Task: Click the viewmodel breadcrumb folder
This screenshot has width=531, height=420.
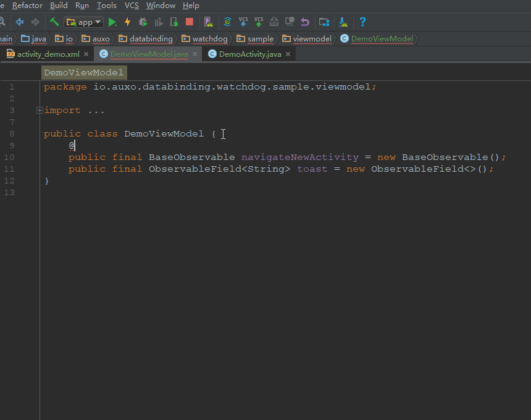Action: click(x=307, y=39)
